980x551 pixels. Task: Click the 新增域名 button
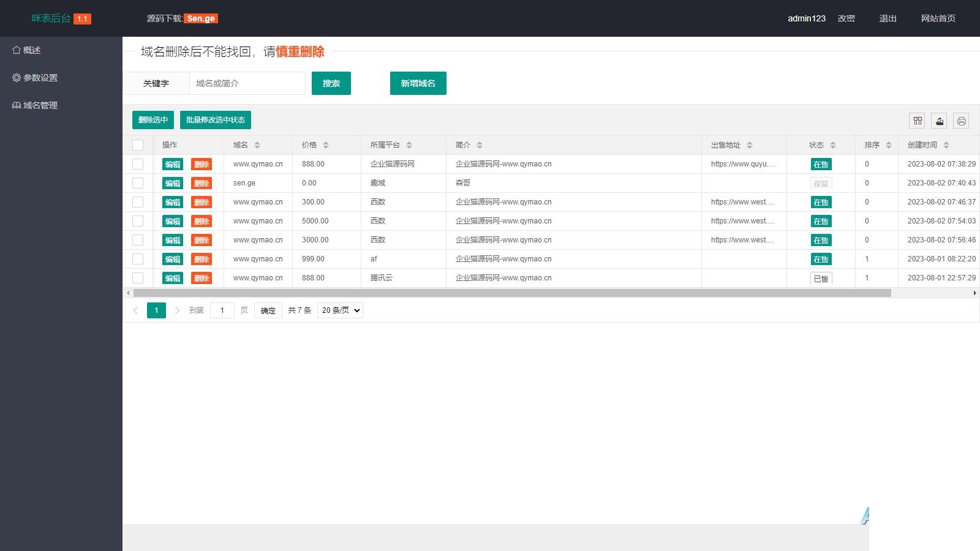point(418,83)
